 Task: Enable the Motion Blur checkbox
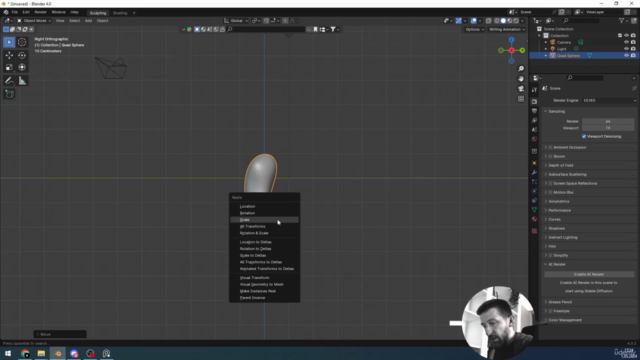coord(550,192)
